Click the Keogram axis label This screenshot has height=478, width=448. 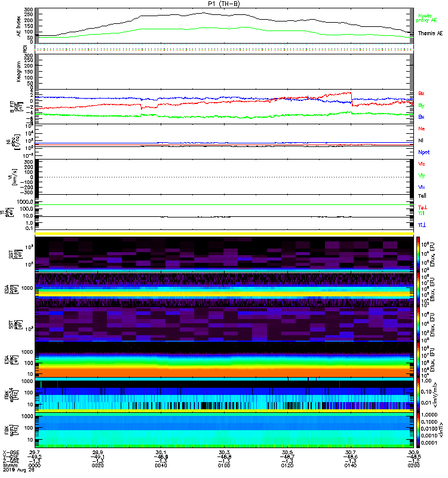[x=19, y=71]
